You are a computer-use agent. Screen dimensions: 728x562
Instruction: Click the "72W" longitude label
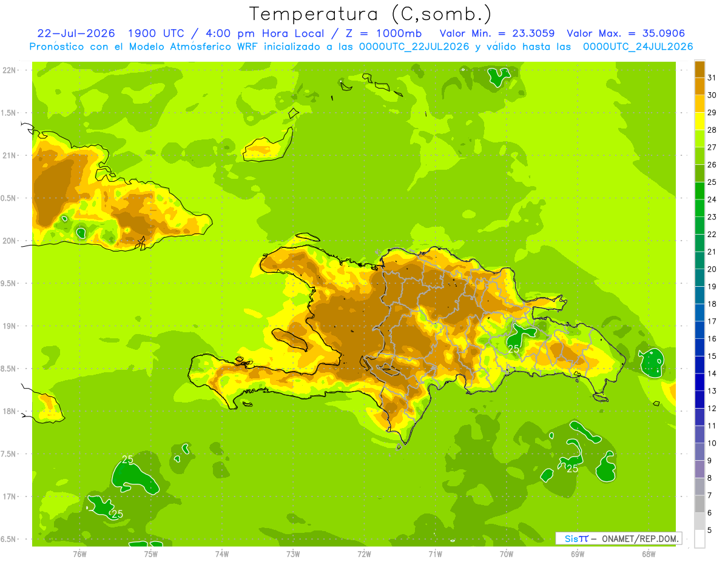tap(364, 554)
